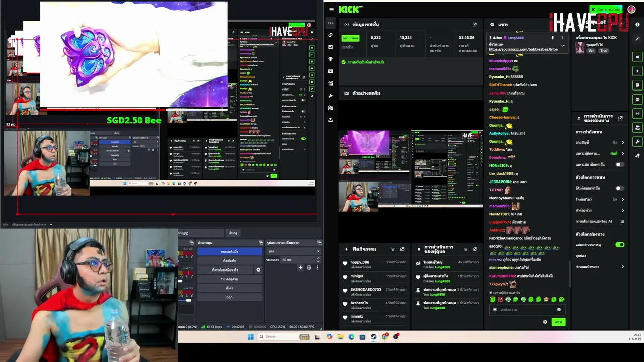Click the Thai language tag
This screenshot has height=362, width=644.
tap(603, 51)
